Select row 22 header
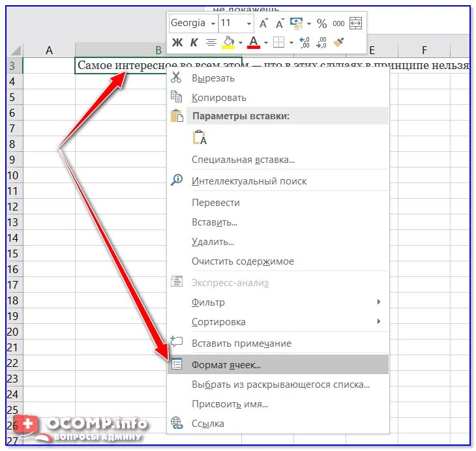The width and height of the screenshot is (476, 451). 14,363
